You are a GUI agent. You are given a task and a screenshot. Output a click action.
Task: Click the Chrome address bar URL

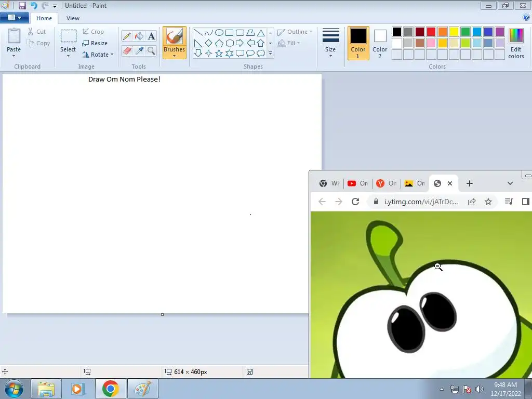click(x=421, y=202)
